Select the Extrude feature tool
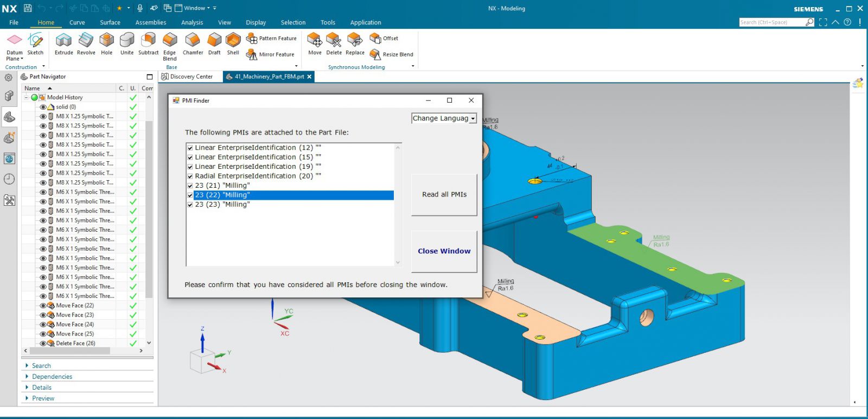Image resolution: width=868 pixels, height=419 pixels. tap(63, 43)
